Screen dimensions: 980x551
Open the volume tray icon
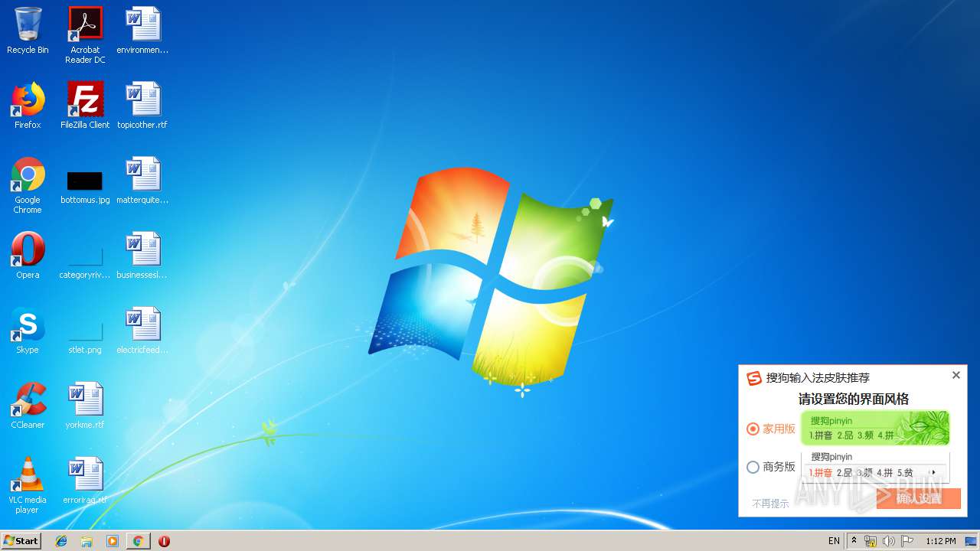click(x=888, y=541)
